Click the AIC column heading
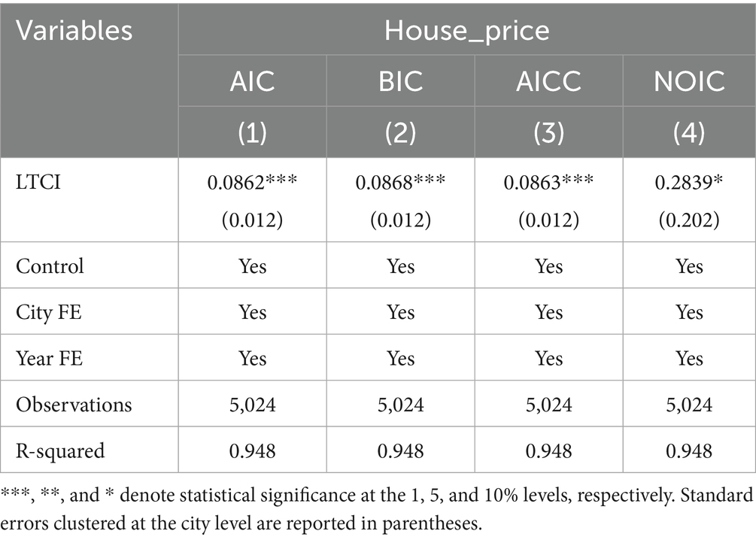756x540 pixels. coord(252,81)
